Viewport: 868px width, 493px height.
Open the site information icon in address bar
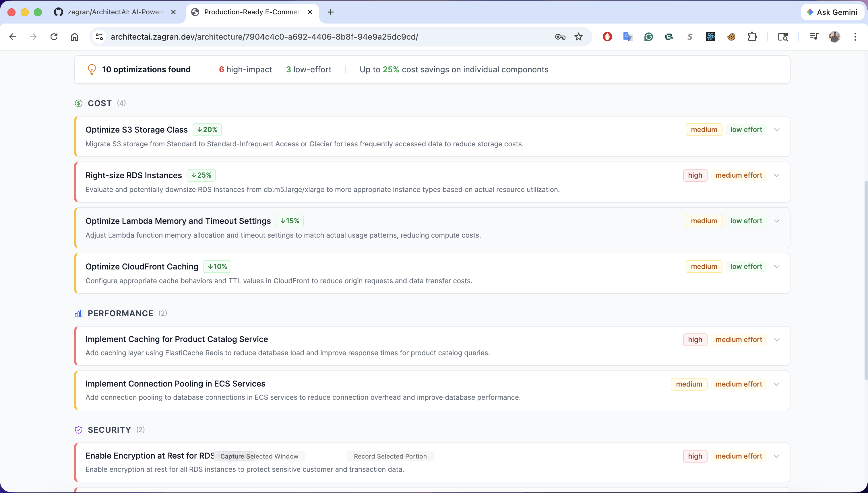click(x=99, y=36)
